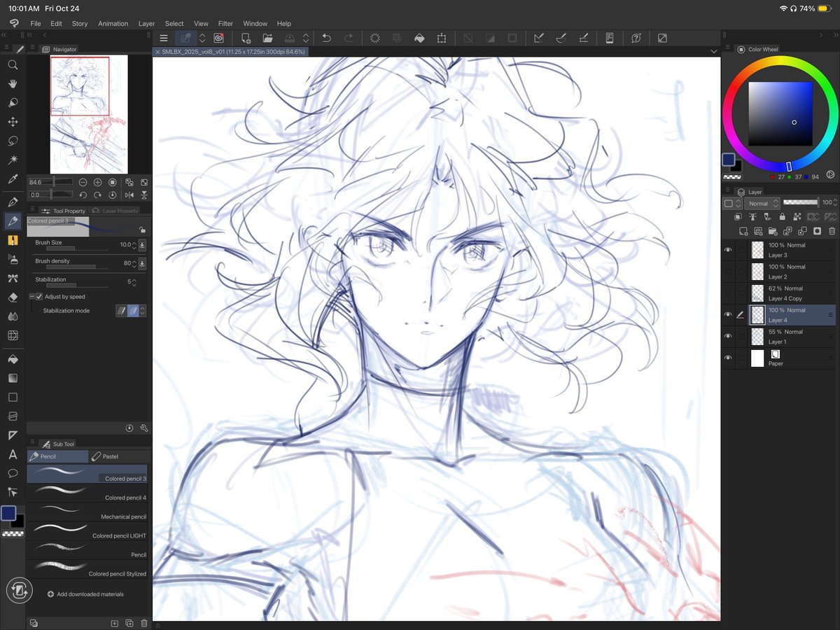Open the Brush Size settings dropdown arrow

pyautogui.click(x=143, y=245)
